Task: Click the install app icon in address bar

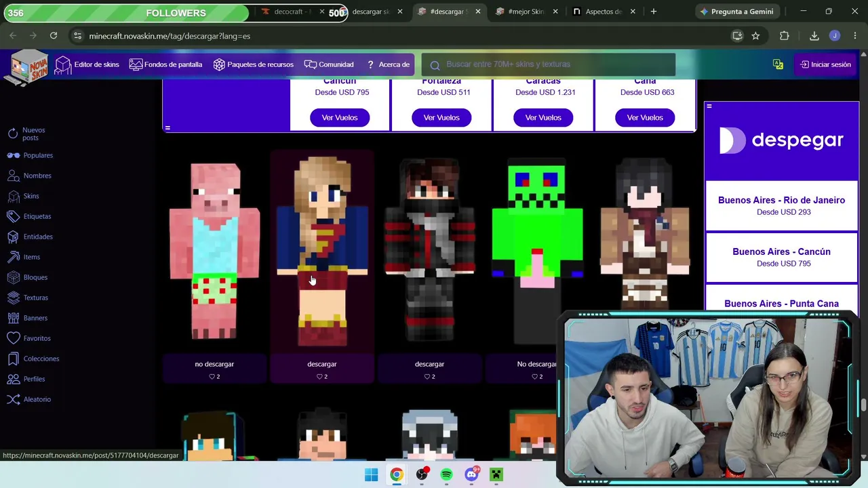Action: (x=737, y=36)
